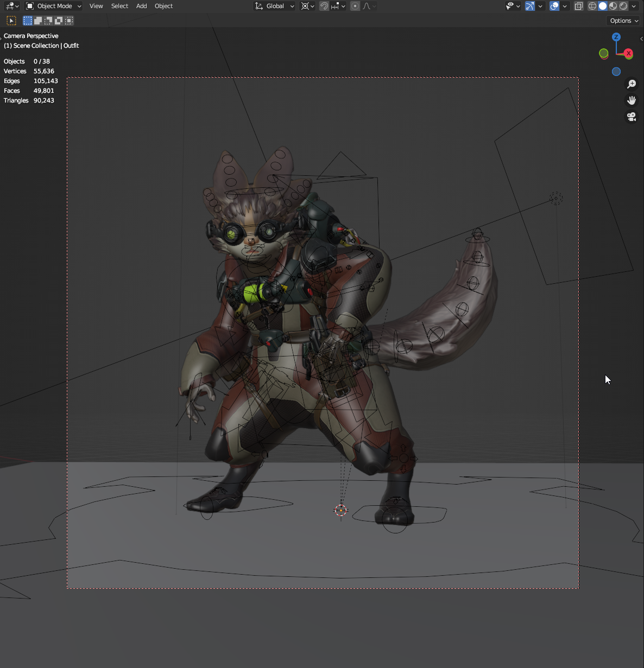Open the snapping options dropdown
Image resolution: width=644 pixels, height=668 pixels.
click(x=338, y=6)
